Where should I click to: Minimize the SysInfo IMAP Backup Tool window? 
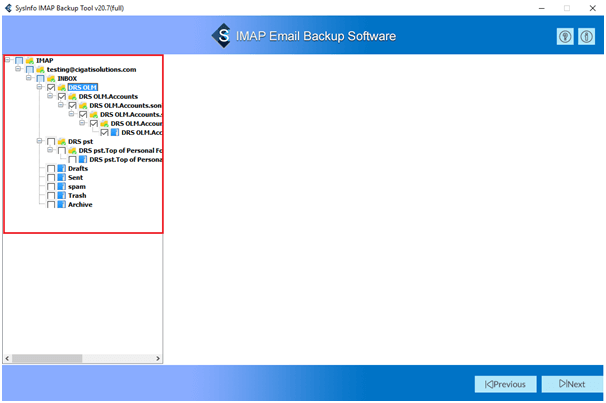pos(542,8)
